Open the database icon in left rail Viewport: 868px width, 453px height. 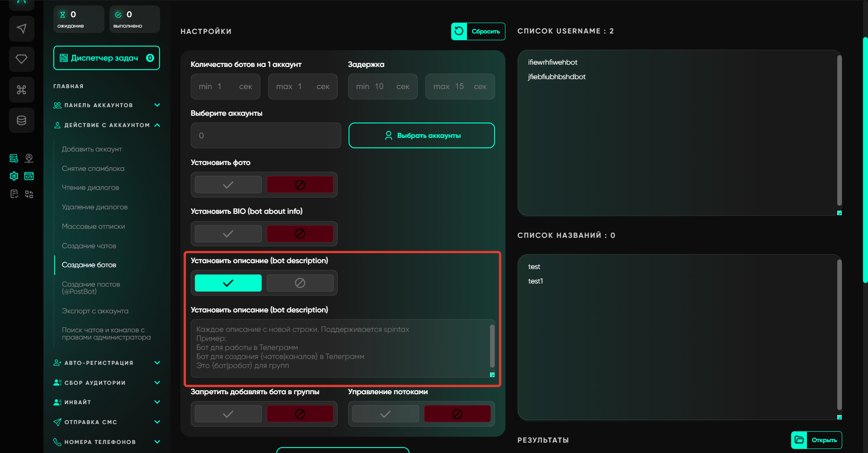(21, 120)
